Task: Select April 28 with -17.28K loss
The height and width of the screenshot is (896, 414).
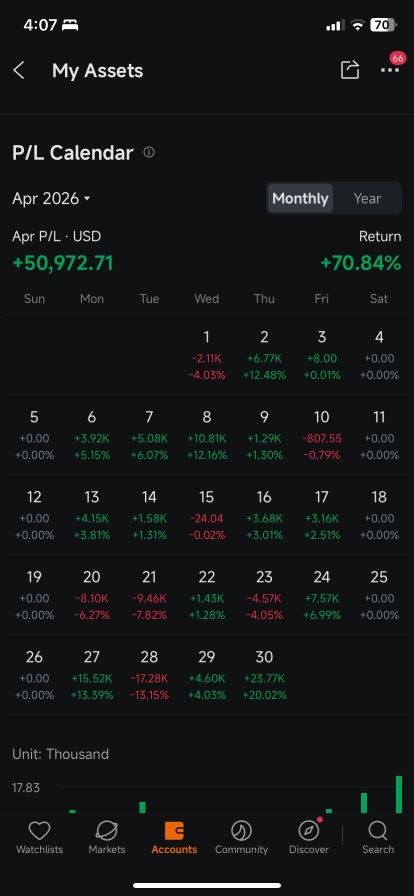Action: 149,676
